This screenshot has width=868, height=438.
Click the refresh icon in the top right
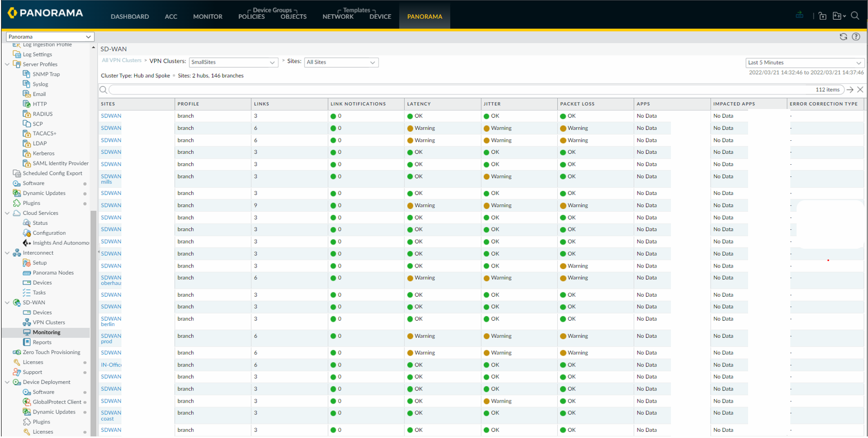(843, 36)
